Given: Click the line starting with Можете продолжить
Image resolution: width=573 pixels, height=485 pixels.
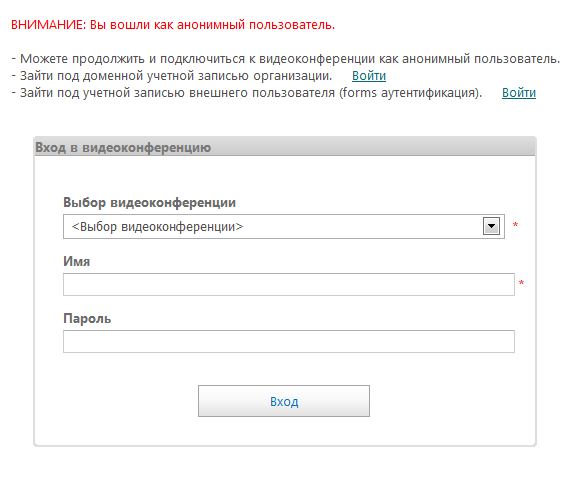Looking at the screenshot, I should [285, 58].
